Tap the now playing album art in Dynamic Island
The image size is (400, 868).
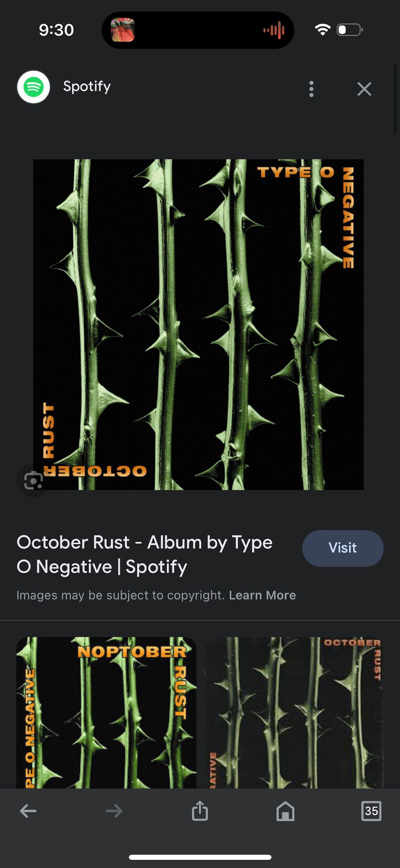[122, 30]
